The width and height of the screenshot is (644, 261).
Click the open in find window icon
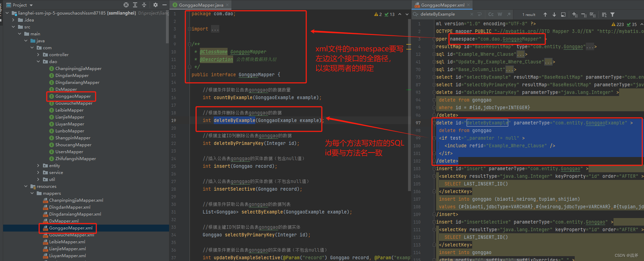(563, 15)
